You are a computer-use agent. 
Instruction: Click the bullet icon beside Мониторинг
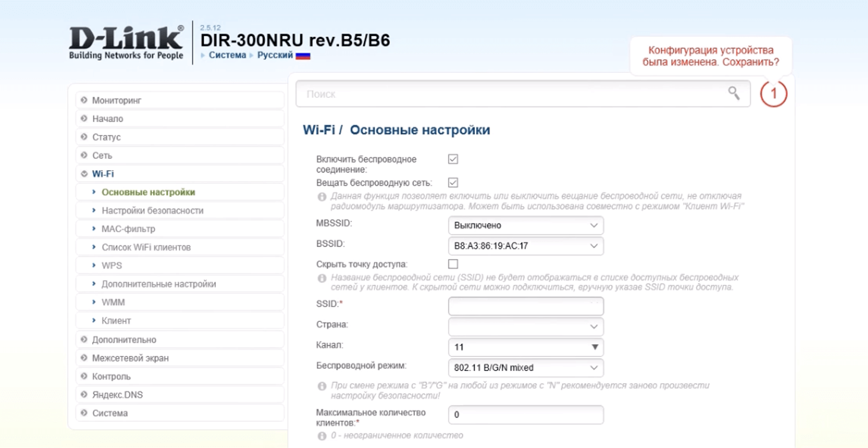coord(84,100)
